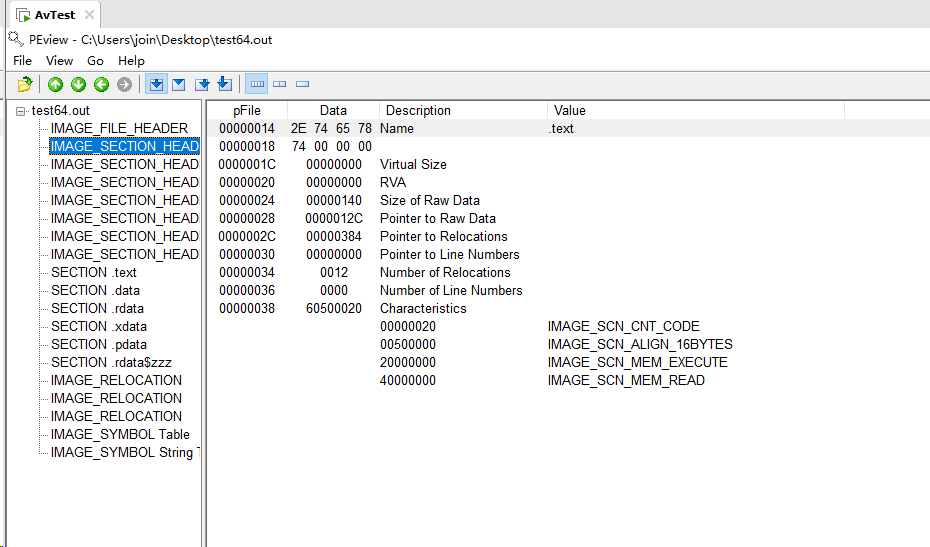The image size is (930, 547).
Task: Click the highlighted blue arrow-into-box view icon
Action: click(157, 84)
